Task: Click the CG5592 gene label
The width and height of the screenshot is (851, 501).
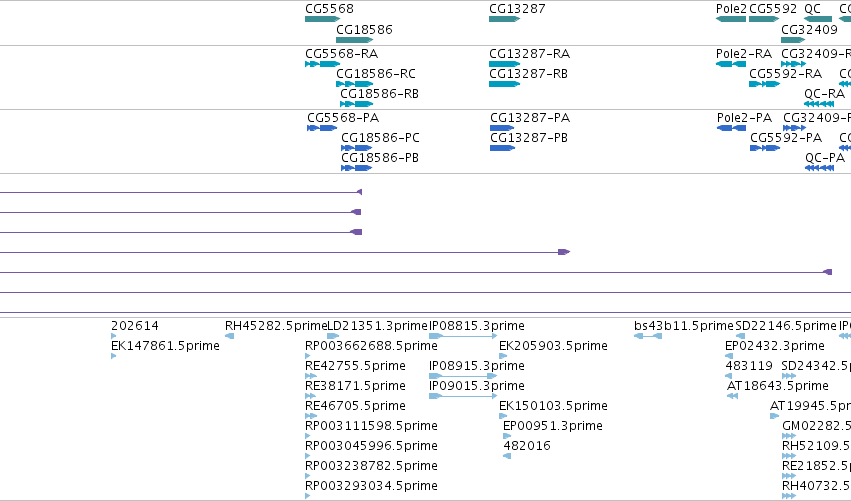Action: [773, 9]
